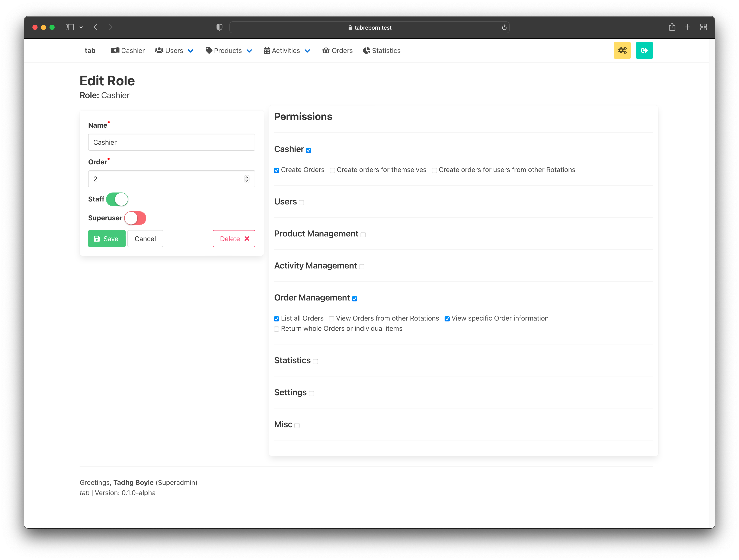Open Safari's share icon

(x=672, y=27)
